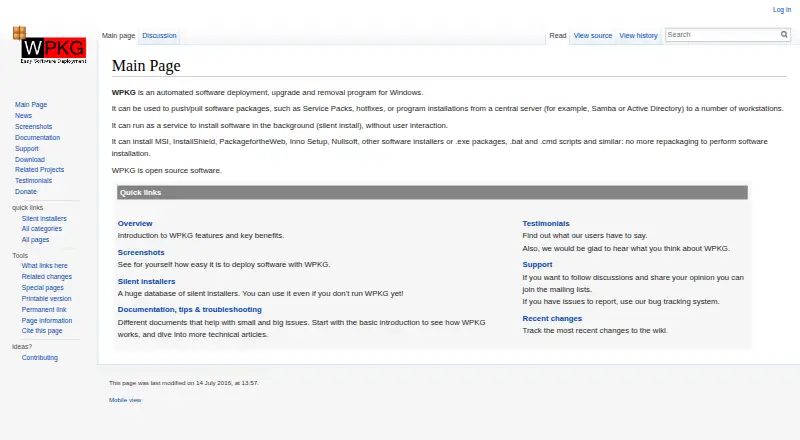Screen dimensions: 800x440
Task: Open sidebar Screenshots link
Action: click(34, 127)
